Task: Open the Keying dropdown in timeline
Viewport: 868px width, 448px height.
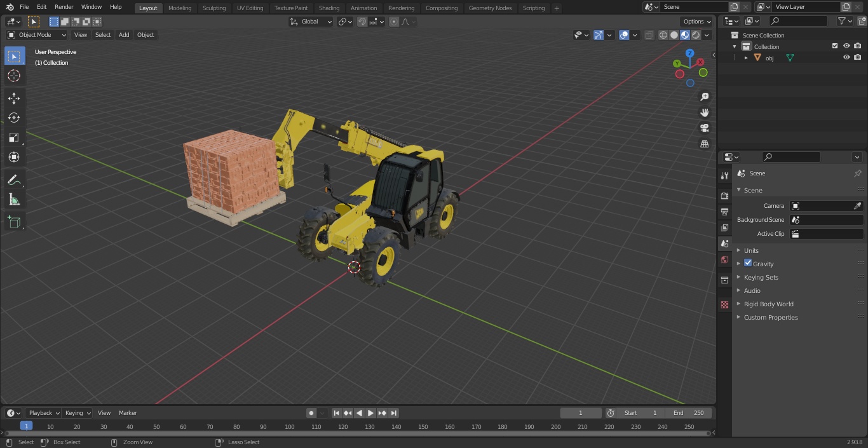Action: point(78,413)
